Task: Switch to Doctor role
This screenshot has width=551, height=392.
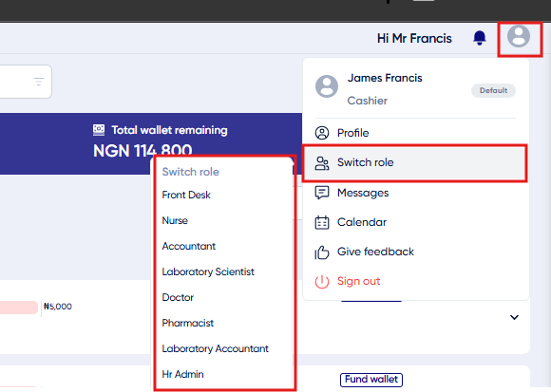Action: point(178,297)
